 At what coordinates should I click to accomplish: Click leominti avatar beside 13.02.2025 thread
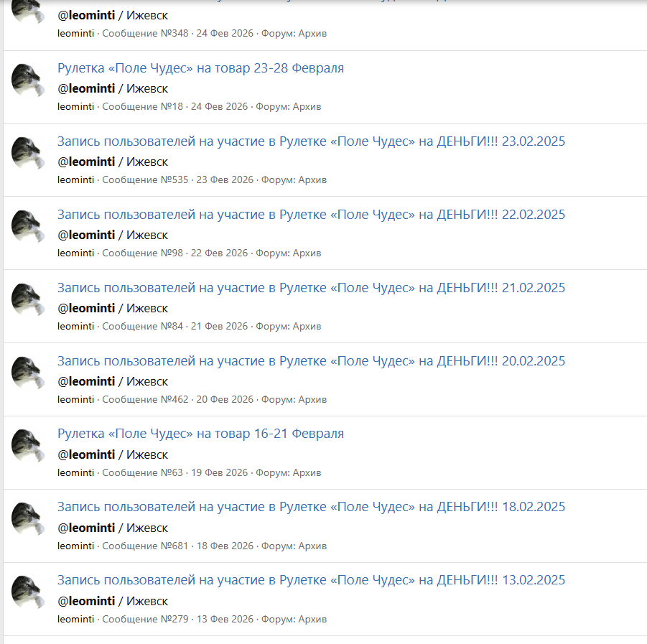pyautogui.click(x=27, y=592)
